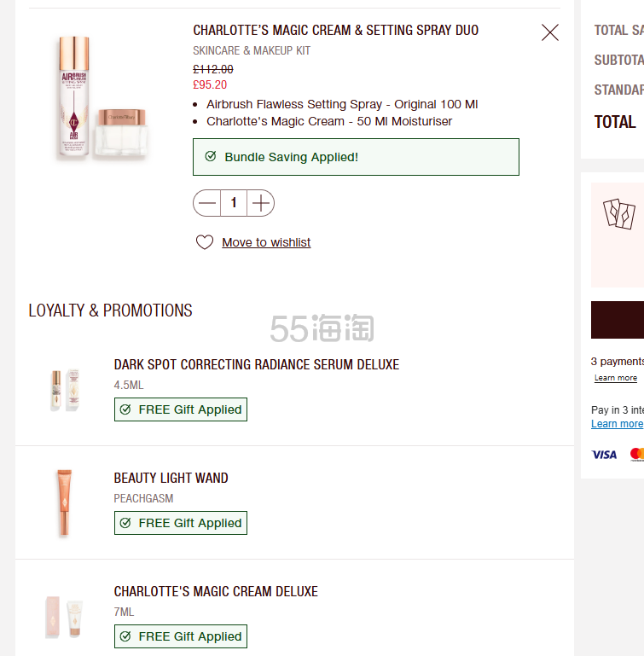Click the sample cards icon in sidebar
Viewport: 644px width, 656px height.
[620, 213]
